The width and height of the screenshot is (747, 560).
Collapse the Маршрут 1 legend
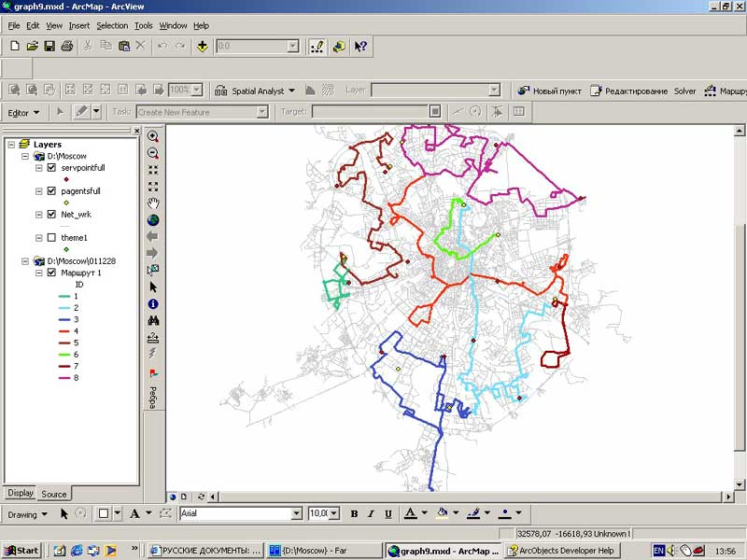39,273
